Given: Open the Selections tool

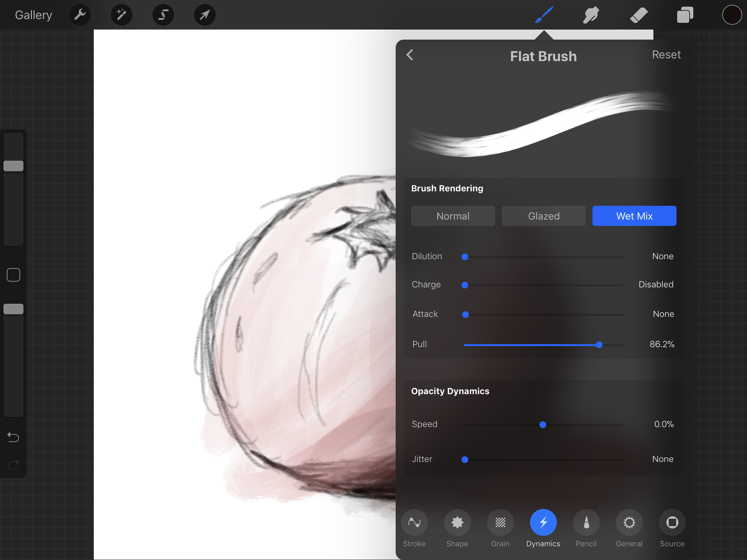Looking at the screenshot, I should tap(163, 14).
